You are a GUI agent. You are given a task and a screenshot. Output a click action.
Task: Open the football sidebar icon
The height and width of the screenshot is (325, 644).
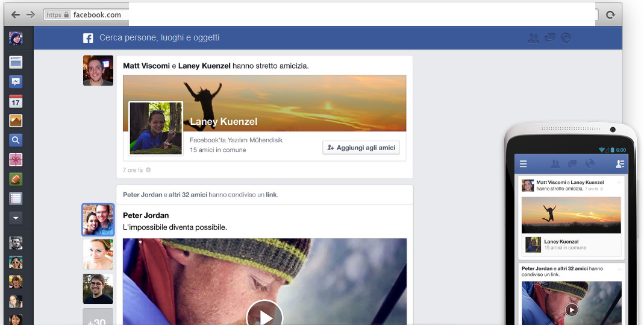16,179
